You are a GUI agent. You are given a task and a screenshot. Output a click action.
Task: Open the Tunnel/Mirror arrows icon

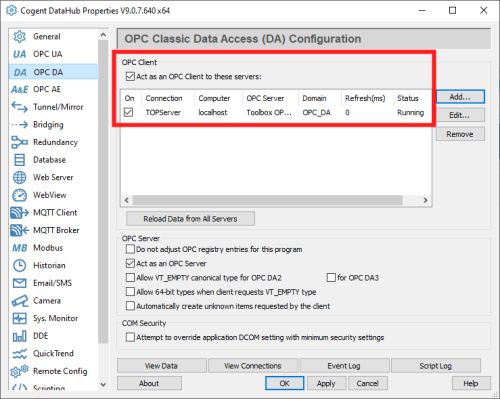click(19, 107)
